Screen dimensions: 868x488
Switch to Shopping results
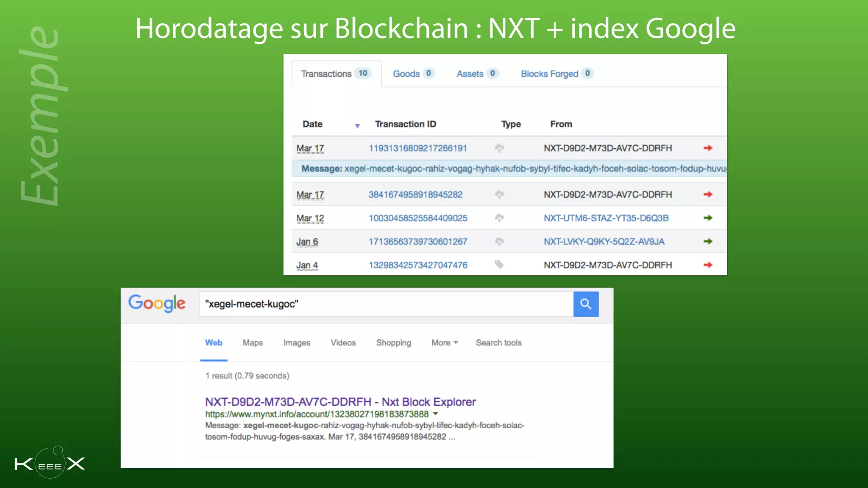coord(393,343)
